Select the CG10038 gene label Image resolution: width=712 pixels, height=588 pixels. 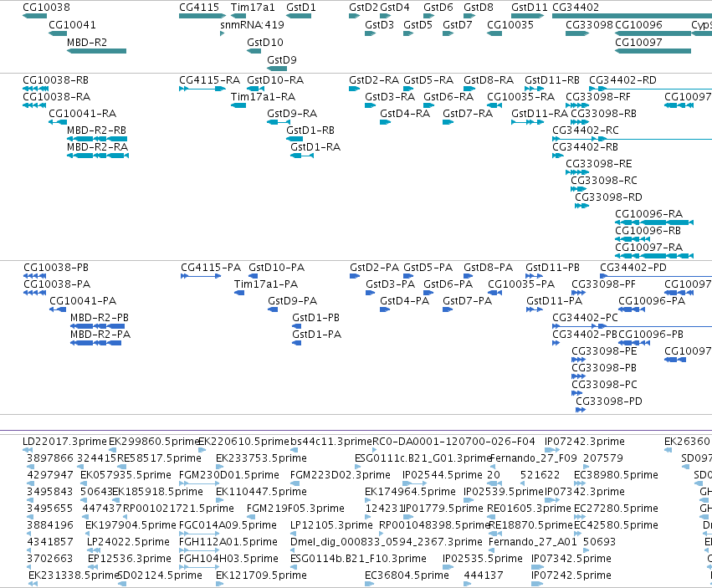(46, 8)
